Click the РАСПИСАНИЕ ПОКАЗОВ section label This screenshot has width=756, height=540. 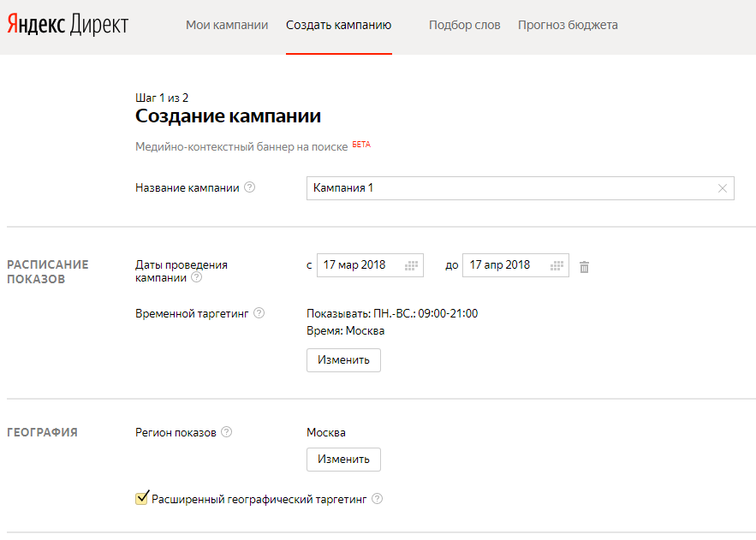click(x=48, y=271)
